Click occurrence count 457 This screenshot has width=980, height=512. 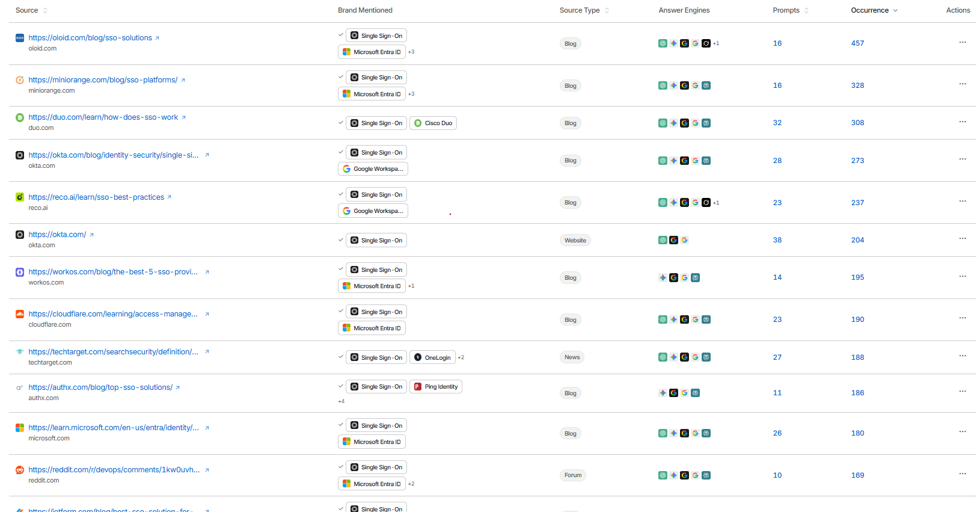pyautogui.click(x=857, y=43)
